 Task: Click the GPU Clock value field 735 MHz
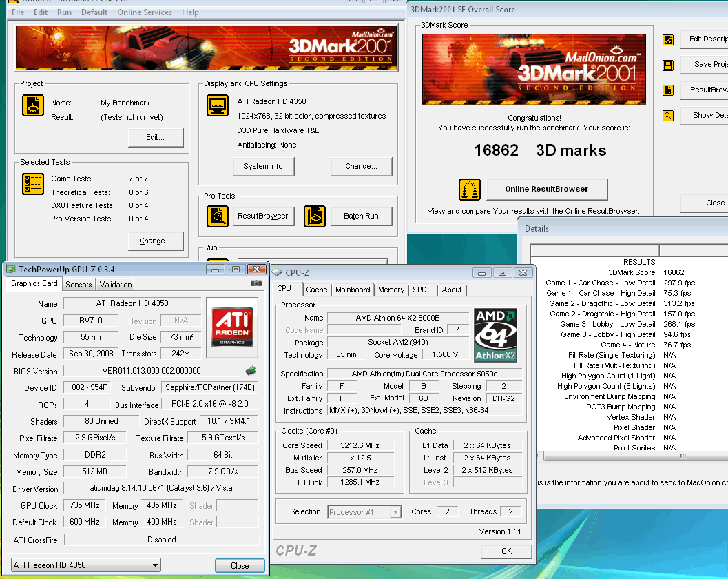[85, 505]
